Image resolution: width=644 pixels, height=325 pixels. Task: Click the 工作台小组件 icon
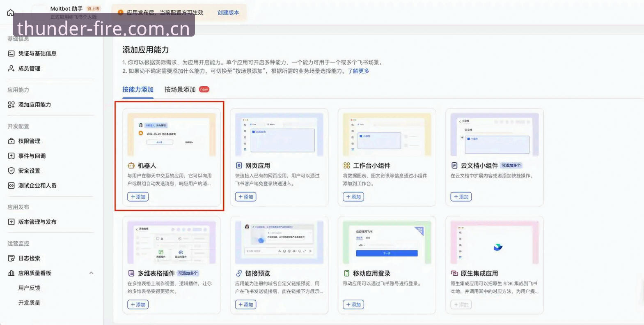pos(346,166)
